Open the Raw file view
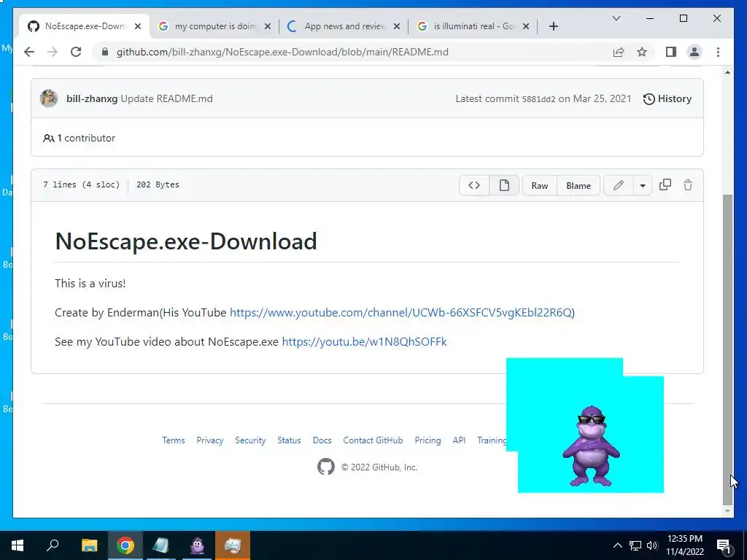The image size is (747, 560). pos(540,185)
